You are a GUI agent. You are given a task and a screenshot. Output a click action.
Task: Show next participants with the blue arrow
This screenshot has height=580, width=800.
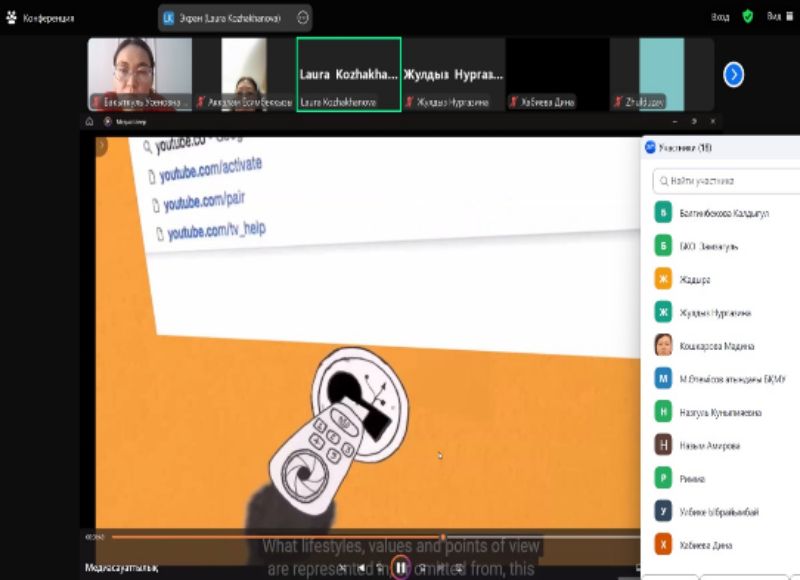733,74
